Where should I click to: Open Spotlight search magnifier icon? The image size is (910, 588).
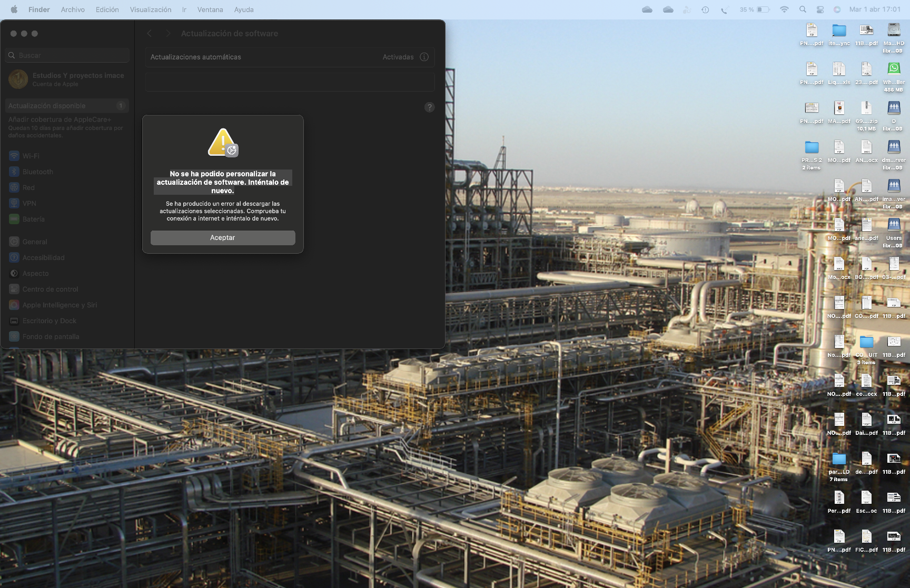click(x=803, y=9)
